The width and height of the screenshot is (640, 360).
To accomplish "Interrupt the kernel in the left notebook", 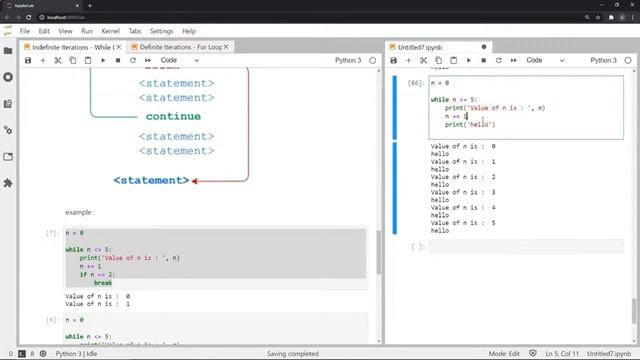I will click(x=118, y=60).
